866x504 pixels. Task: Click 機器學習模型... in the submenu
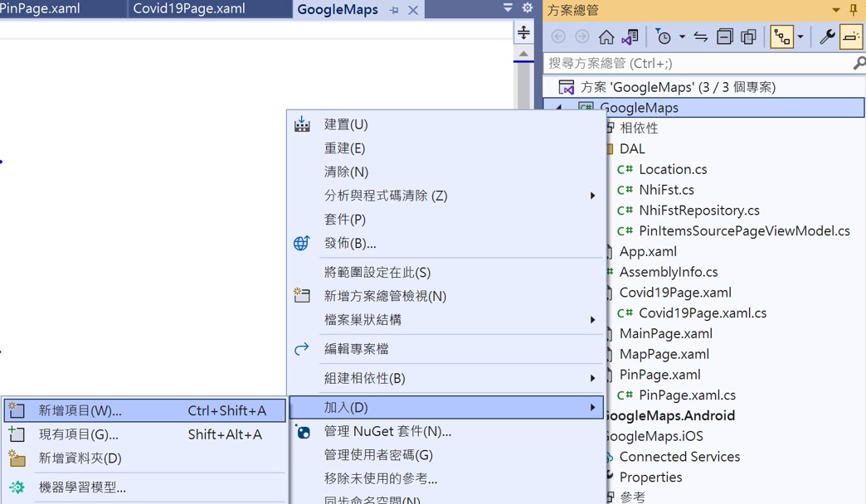pos(144,487)
